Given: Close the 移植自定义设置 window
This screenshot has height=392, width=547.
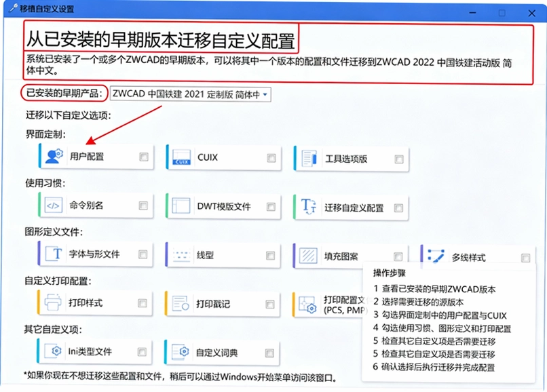Looking at the screenshot, I should [x=531, y=14].
